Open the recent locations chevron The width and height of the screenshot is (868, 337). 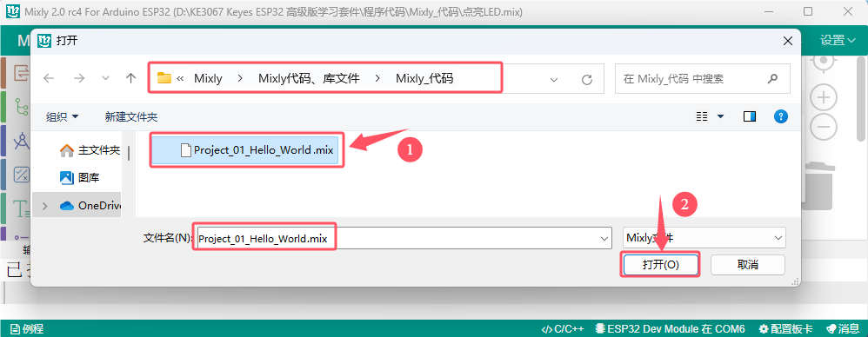pyautogui.click(x=106, y=79)
